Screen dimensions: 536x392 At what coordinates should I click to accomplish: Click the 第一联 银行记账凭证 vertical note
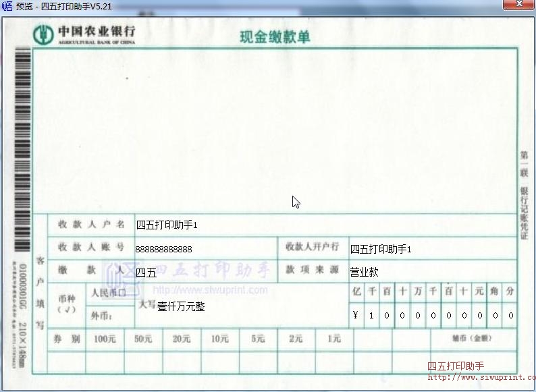point(525,195)
